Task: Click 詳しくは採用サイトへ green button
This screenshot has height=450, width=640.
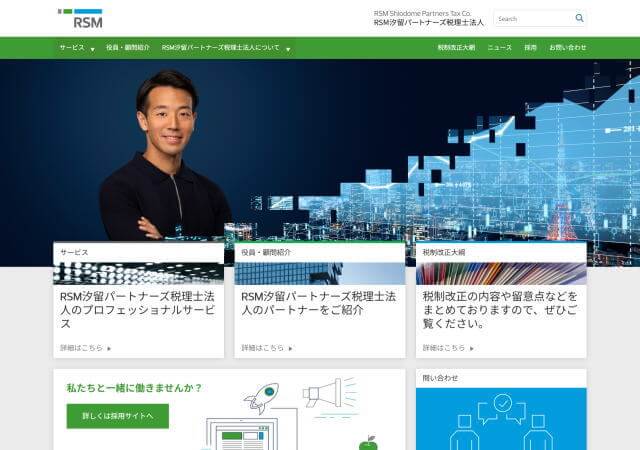Action: coord(118,416)
